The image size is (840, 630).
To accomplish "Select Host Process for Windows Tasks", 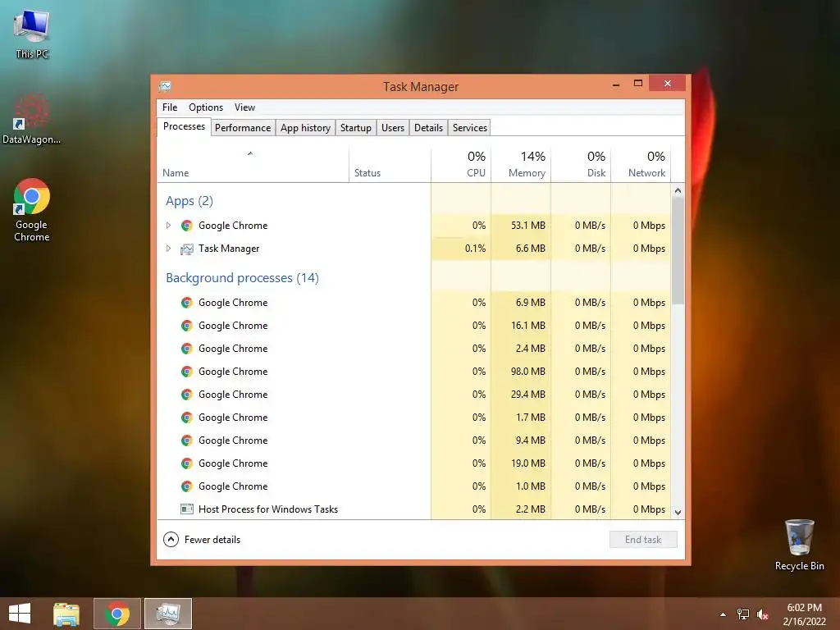I will [x=414, y=509].
